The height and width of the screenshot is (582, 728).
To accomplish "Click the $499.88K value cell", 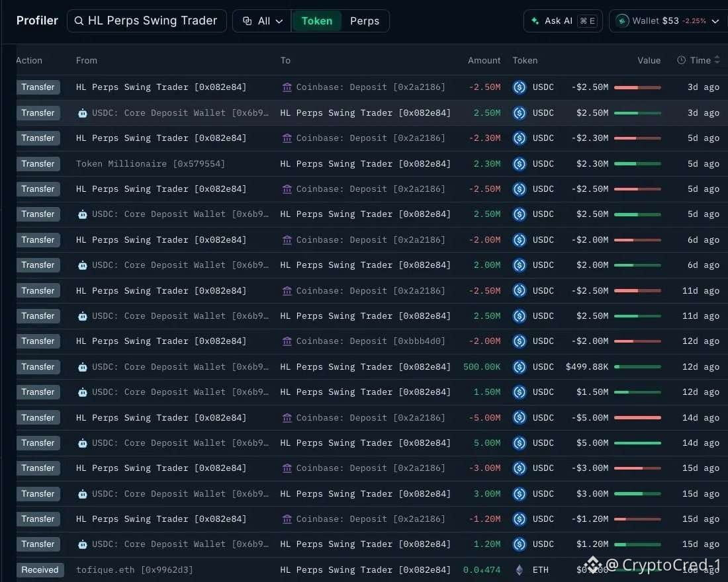I will pos(587,366).
